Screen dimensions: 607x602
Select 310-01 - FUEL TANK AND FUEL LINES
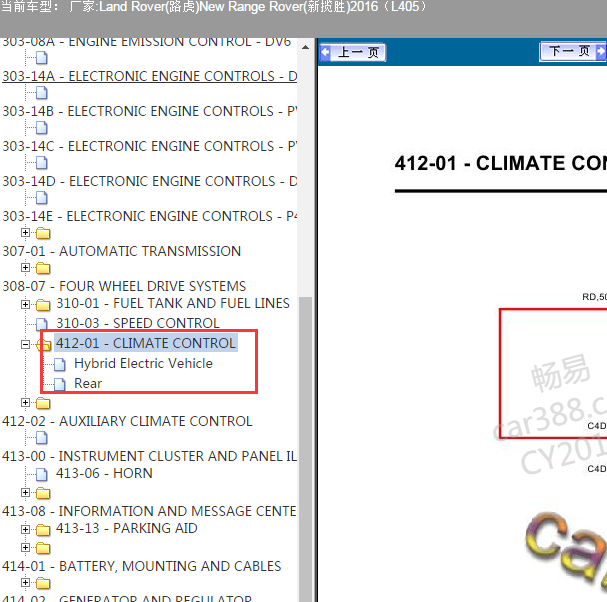[x=173, y=303]
